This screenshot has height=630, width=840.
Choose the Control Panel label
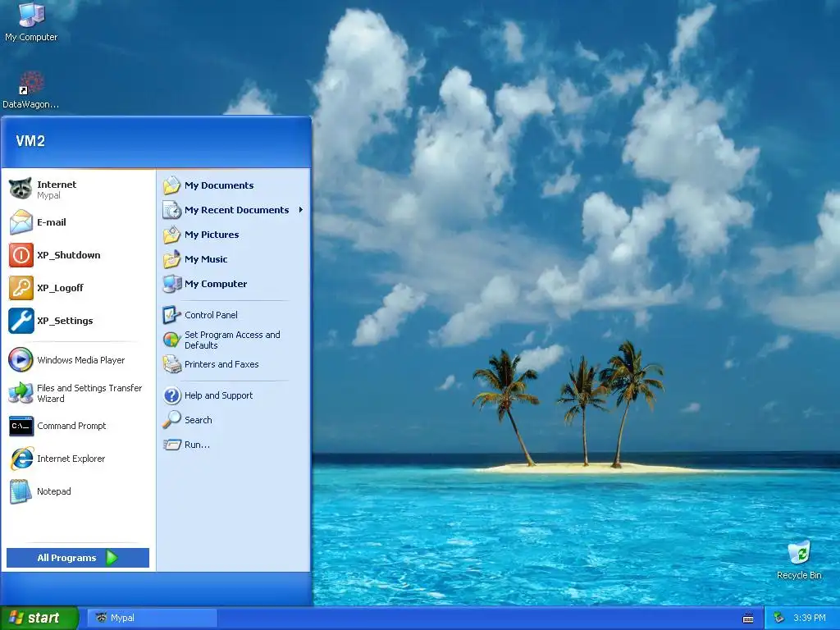pyautogui.click(x=211, y=315)
